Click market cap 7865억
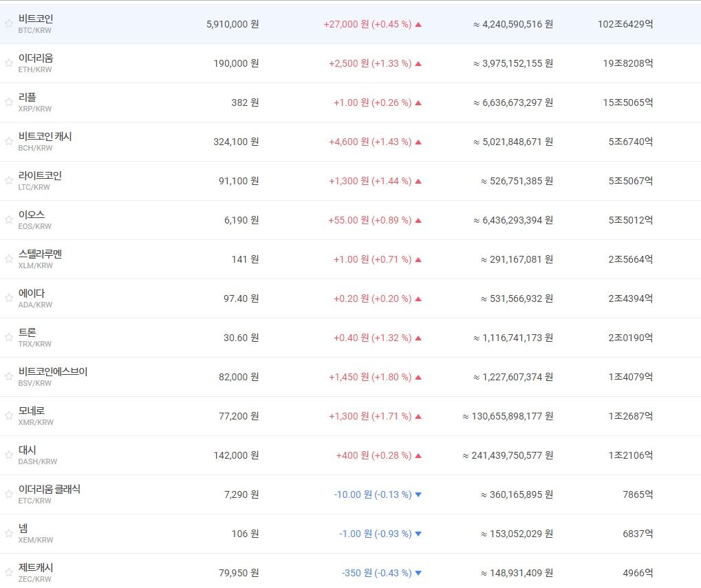The width and height of the screenshot is (701, 588). 638,494
